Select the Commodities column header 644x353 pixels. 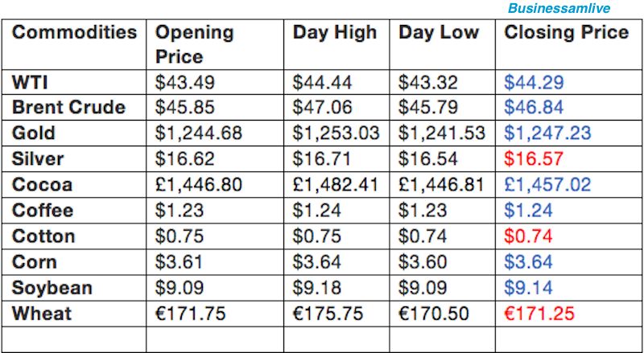74,32
